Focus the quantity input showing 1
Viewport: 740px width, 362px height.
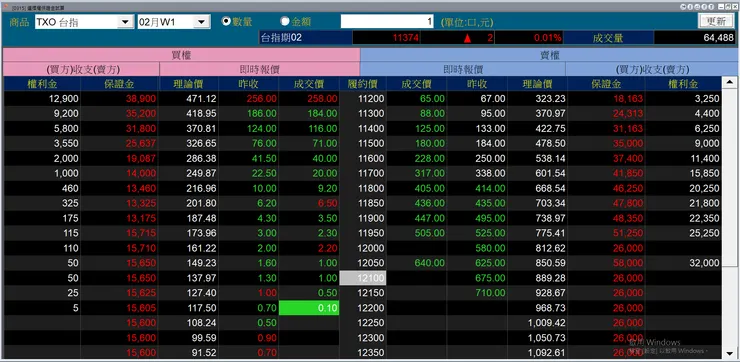(387, 21)
